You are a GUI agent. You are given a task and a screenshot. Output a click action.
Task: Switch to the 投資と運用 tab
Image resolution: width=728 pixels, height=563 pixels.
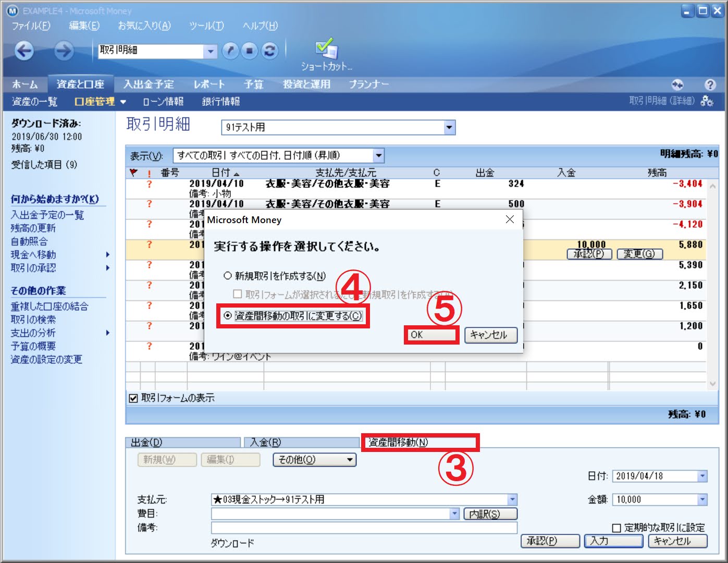point(306,84)
